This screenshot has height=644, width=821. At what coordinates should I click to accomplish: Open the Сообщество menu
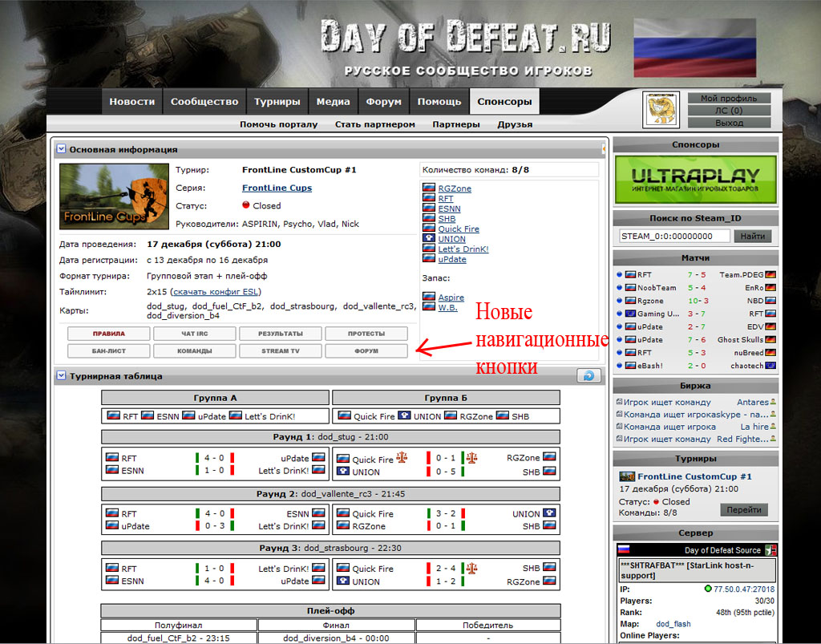[x=204, y=102]
